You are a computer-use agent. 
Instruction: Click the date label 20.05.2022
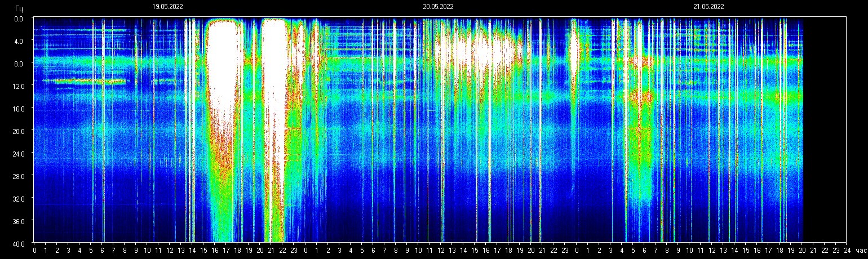[x=438, y=7]
